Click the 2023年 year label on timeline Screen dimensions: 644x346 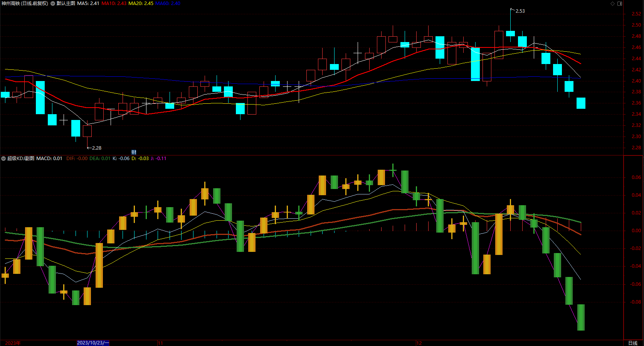pos(13,343)
